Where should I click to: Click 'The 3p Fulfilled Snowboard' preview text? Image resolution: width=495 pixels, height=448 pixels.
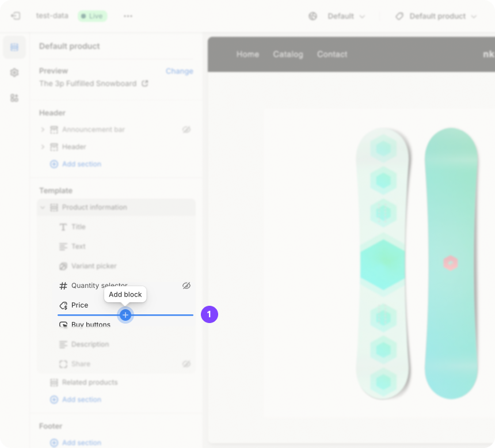click(x=87, y=83)
